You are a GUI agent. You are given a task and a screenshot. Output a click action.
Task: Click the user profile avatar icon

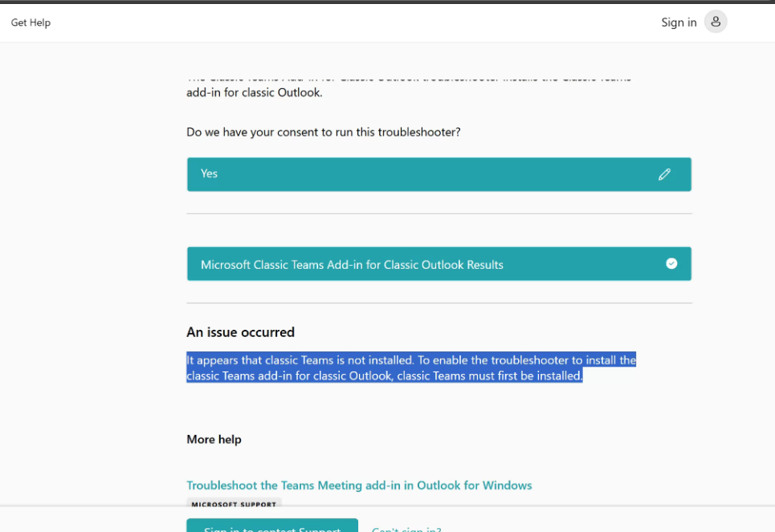716,22
